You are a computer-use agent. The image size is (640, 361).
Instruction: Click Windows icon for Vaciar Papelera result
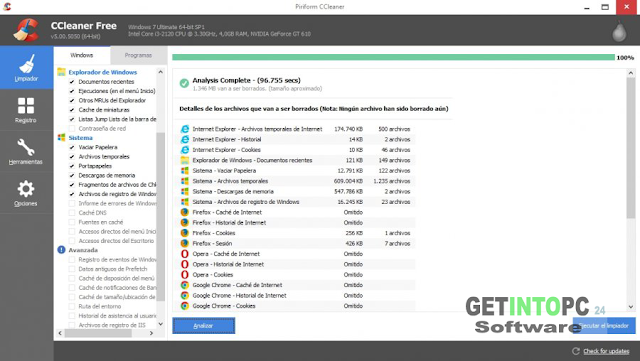[x=185, y=171]
